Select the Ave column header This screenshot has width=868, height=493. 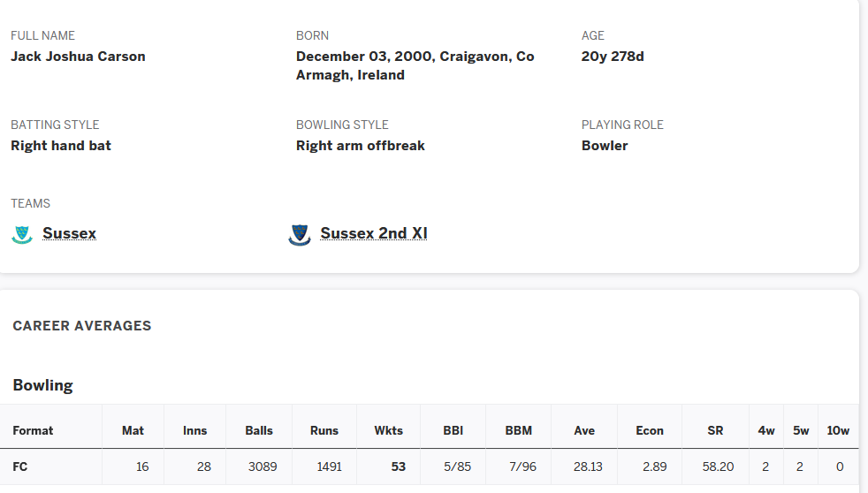tap(584, 430)
